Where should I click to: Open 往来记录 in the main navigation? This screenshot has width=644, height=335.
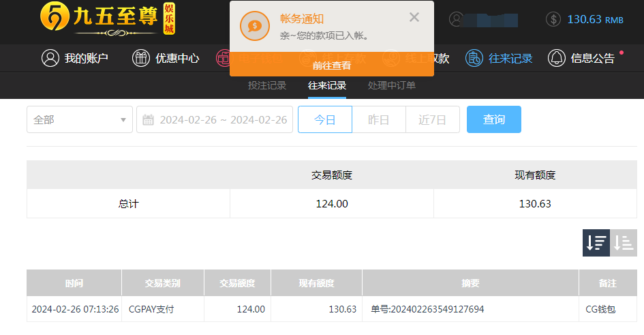510,59
